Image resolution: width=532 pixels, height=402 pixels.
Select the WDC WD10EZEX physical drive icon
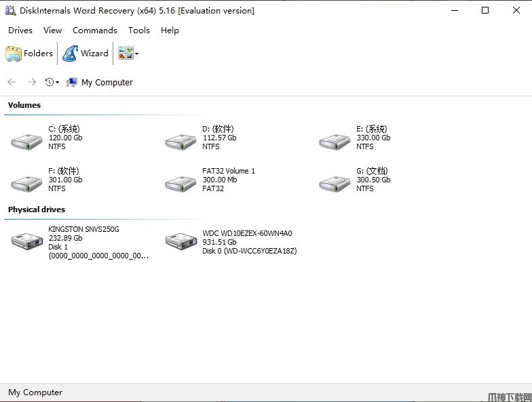tap(181, 241)
